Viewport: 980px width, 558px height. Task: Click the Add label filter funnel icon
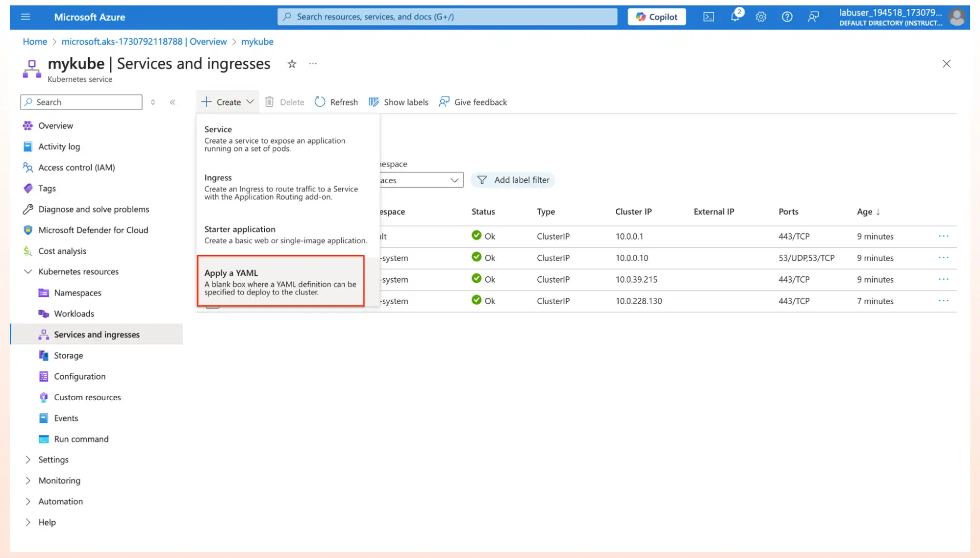click(482, 180)
